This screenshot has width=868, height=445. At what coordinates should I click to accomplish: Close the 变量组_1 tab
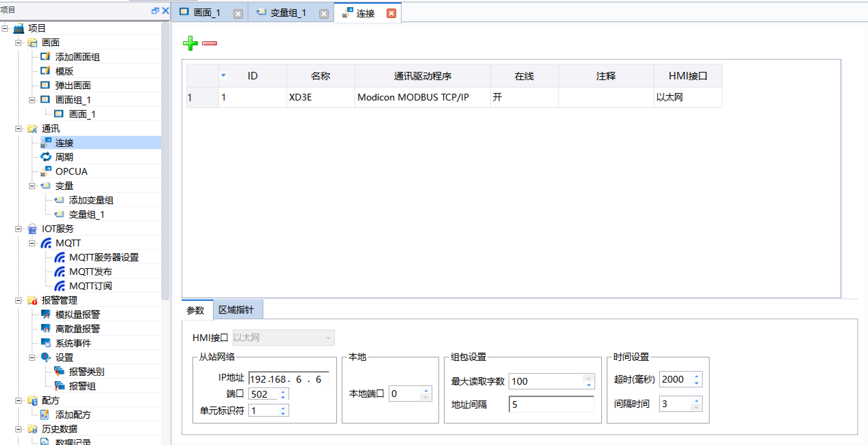(324, 14)
